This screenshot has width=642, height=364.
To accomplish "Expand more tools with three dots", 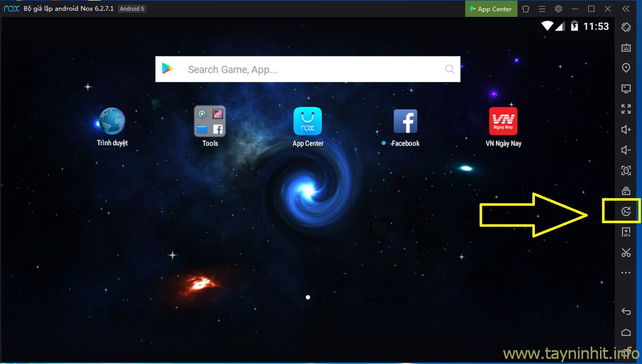I will coord(626,273).
